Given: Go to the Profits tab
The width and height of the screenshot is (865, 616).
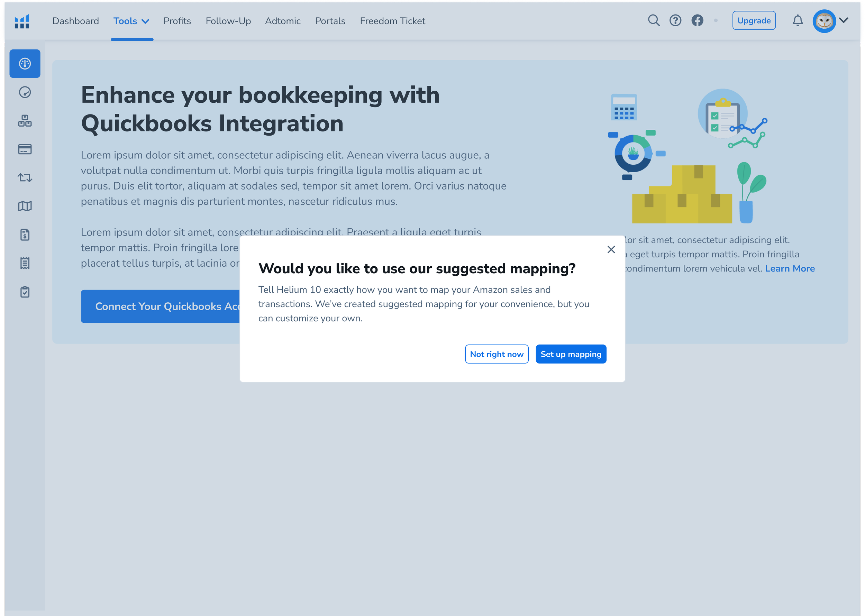Looking at the screenshot, I should pos(177,21).
